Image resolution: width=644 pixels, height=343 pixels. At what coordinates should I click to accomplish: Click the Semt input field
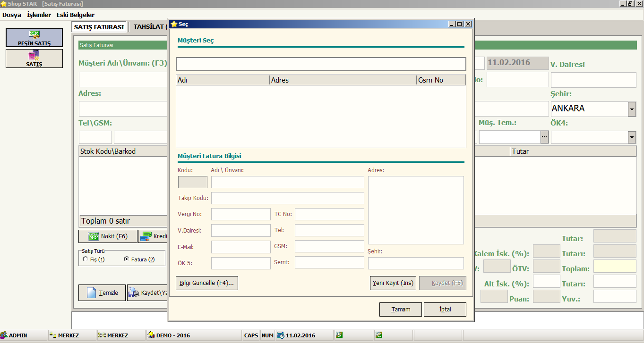(329, 262)
